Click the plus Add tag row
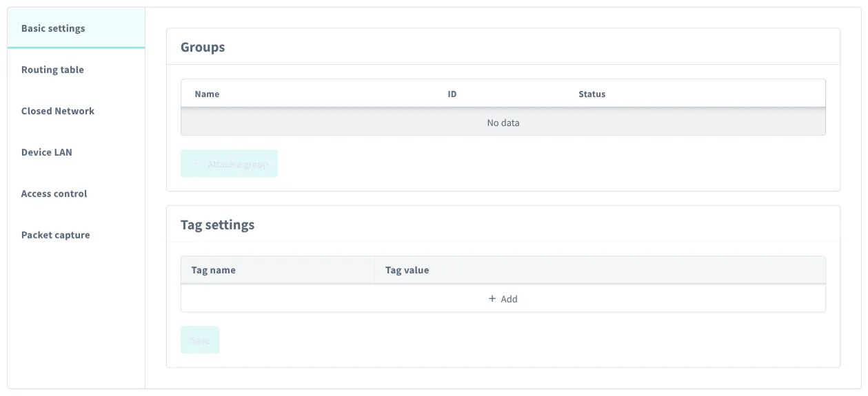868x396 pixels. pyautogui.click(x=503, y=299)
